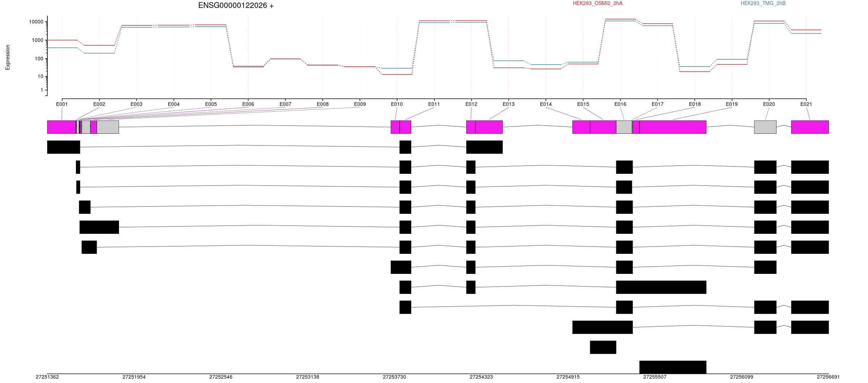Click genomic coordinate 27256099

coord(742,377)
